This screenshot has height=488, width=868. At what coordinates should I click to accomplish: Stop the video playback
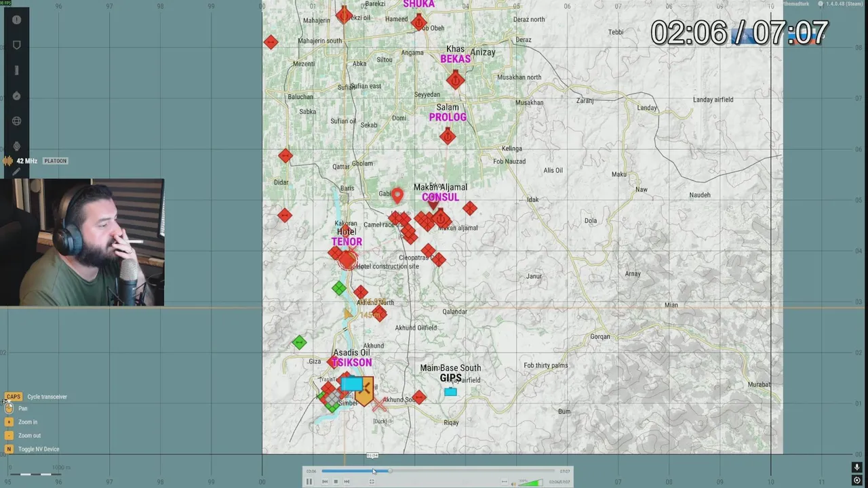(336, 482)
